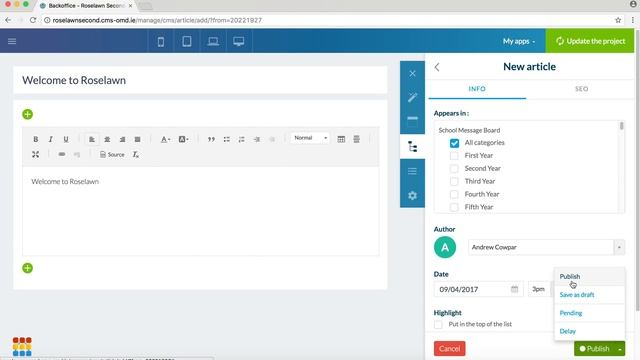Switch to mobile phone preview
Screen dimensions: 640x360
pyautogui.click(x=161, y=41)
